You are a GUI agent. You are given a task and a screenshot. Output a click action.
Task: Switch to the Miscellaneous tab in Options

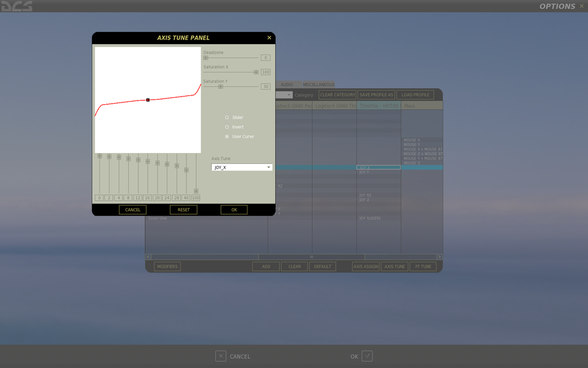point(319,84)
